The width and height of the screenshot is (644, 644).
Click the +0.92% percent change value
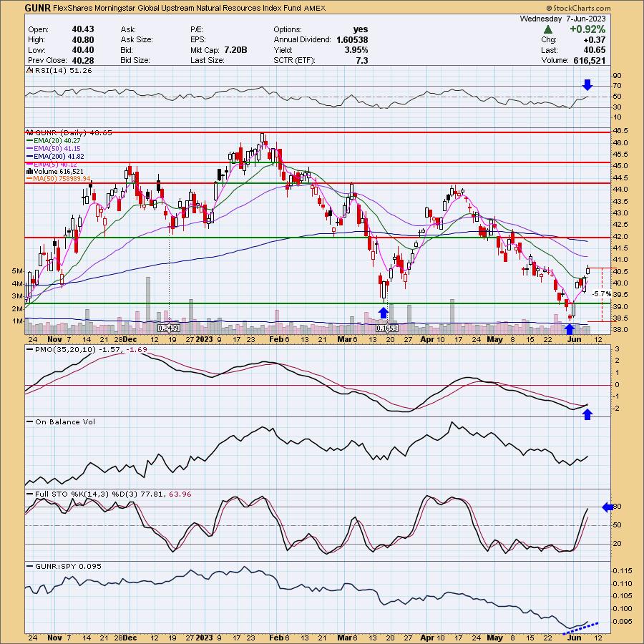(x=587, y=29)
